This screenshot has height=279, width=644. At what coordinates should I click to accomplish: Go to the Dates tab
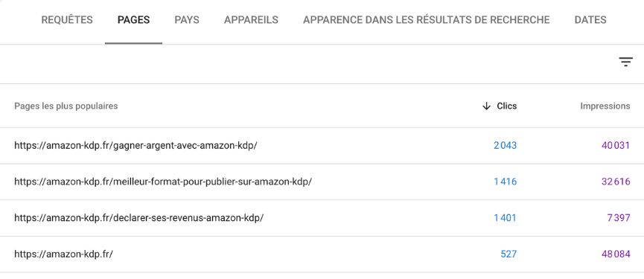tap(590, 19)
